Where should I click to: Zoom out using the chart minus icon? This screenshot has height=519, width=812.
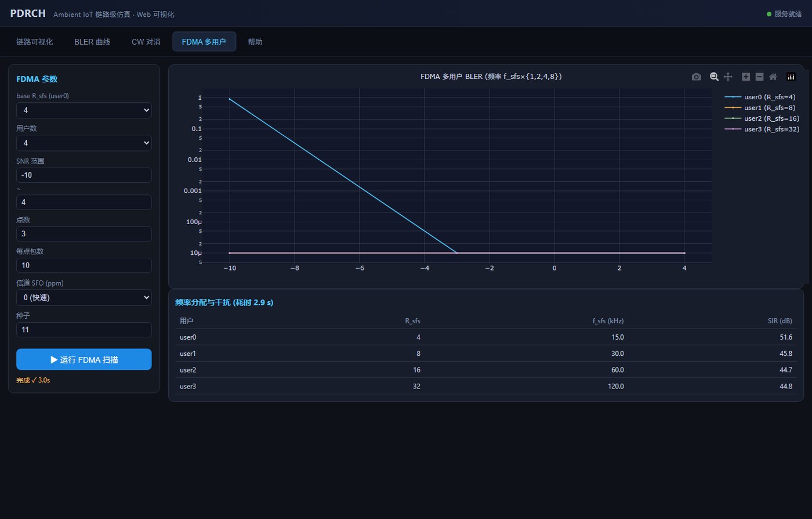click(759, 77)
